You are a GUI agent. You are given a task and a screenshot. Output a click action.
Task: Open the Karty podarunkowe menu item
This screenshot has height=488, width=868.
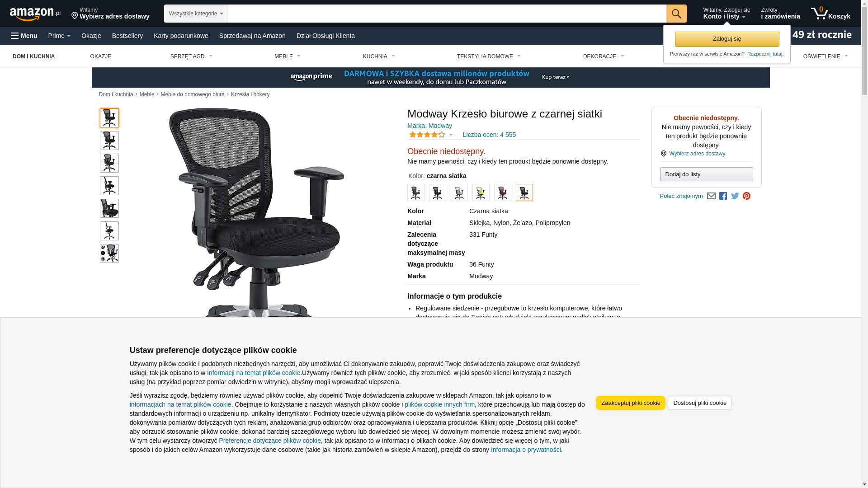click(x=181, y=36)
